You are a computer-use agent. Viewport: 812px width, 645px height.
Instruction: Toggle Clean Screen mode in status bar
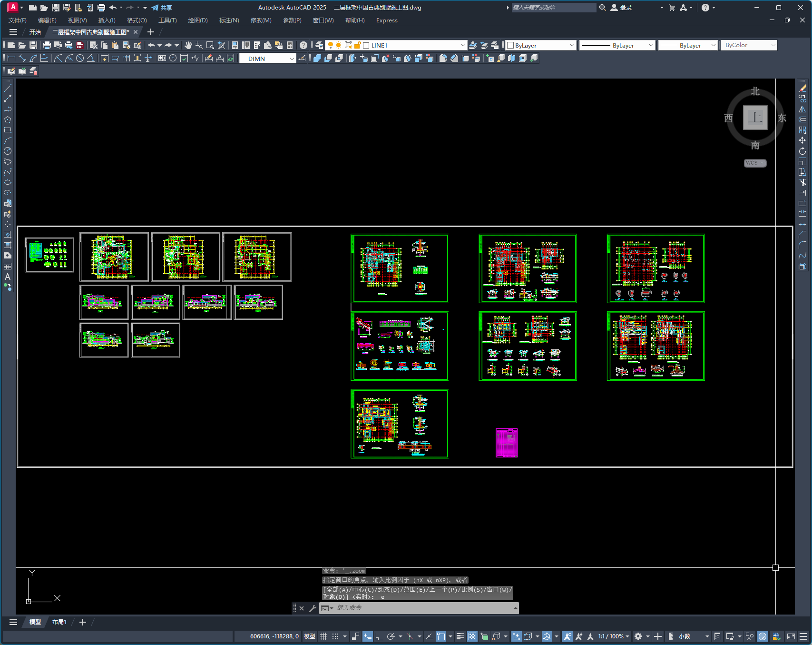791,636
